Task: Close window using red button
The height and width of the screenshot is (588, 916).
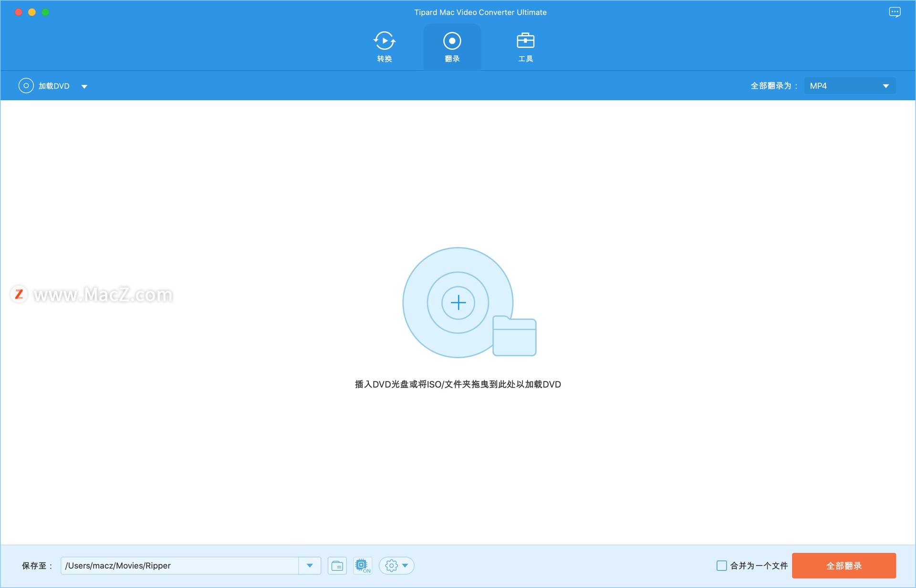Action: tap(19, 12)
